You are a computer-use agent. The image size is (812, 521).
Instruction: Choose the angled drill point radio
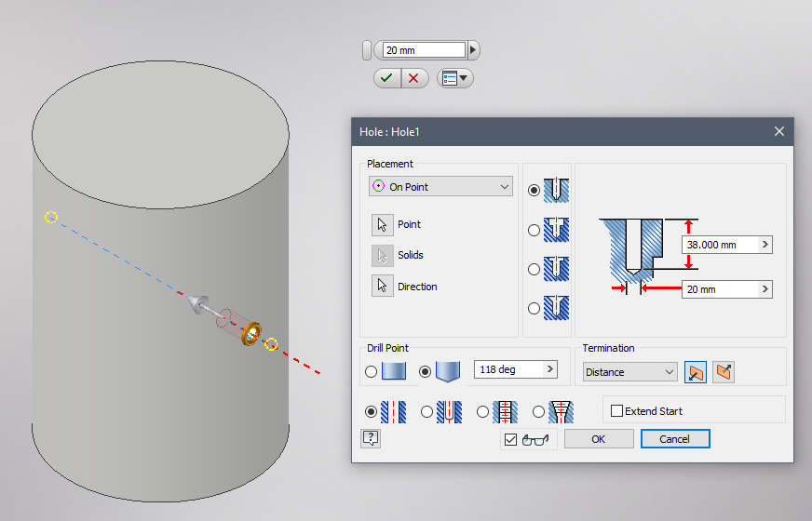point(425,371)
